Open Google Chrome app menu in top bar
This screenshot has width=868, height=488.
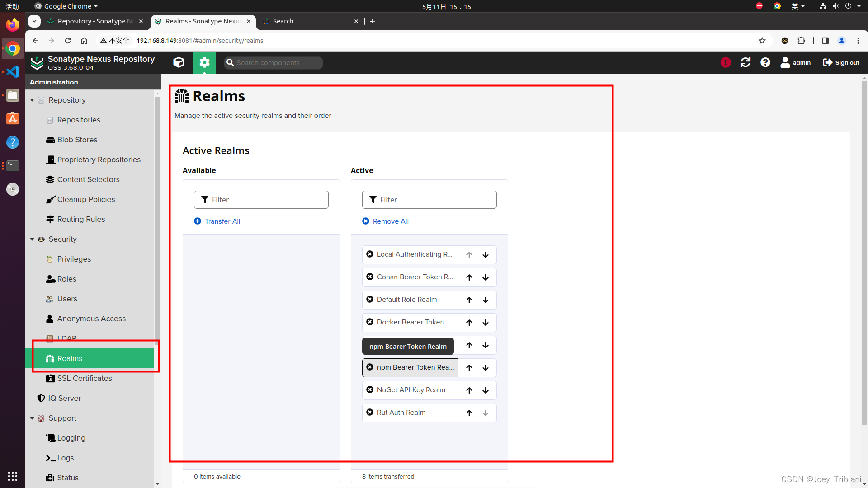tap(66, 6)
